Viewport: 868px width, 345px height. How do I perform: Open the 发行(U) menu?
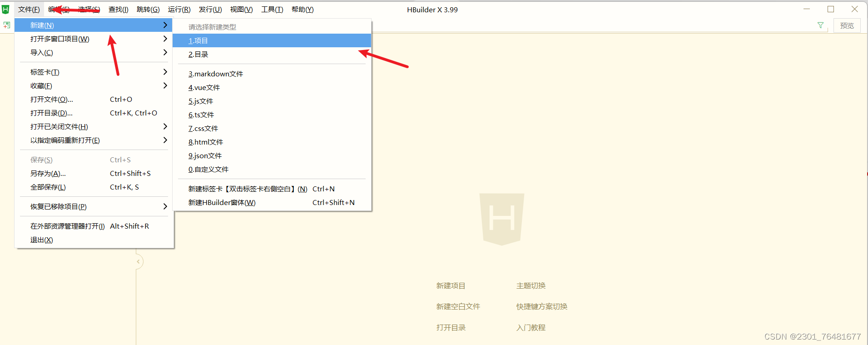tap(210, 10)
